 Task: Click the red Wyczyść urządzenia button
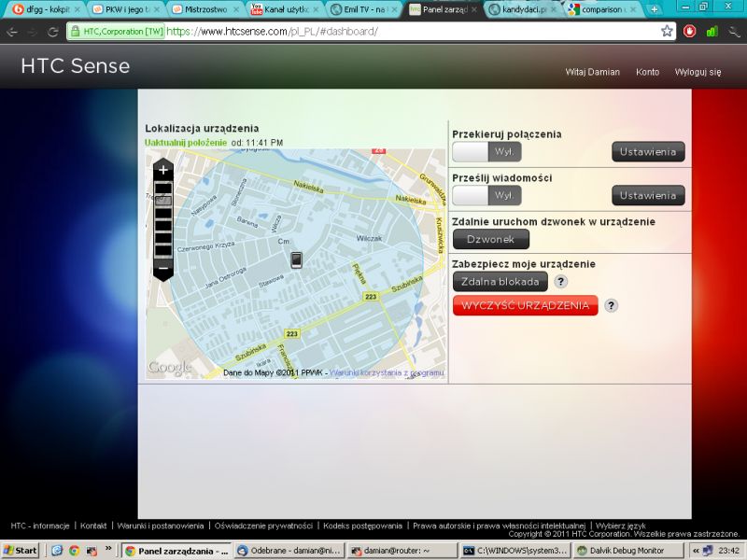point(525,305)
